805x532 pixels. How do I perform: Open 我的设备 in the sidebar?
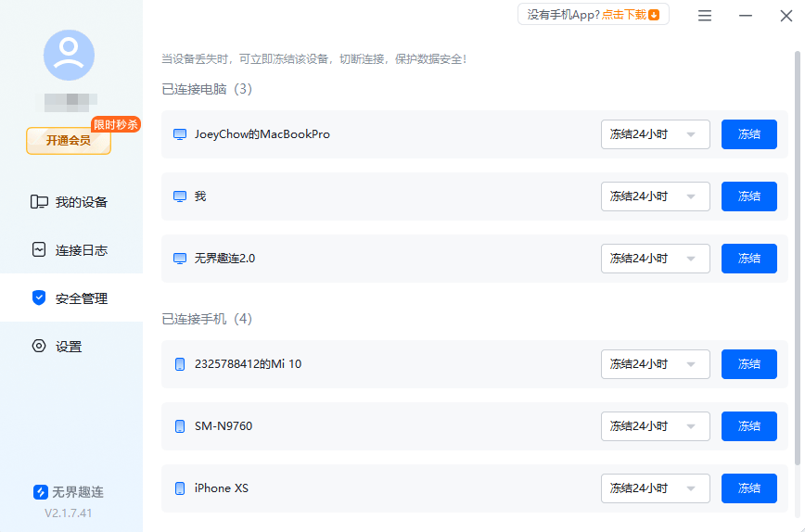tap(70, 202)
